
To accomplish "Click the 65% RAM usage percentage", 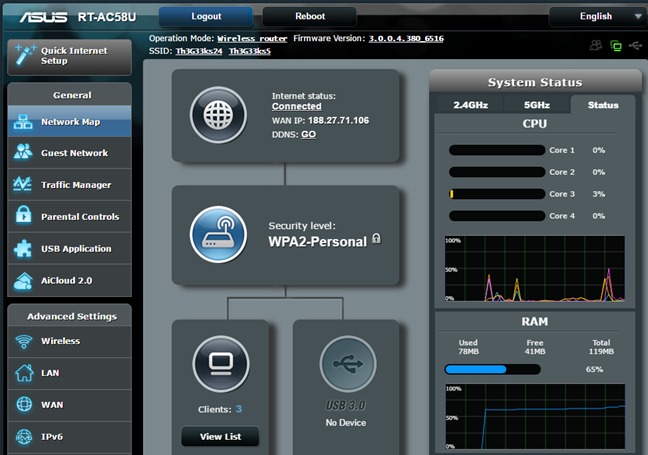I will click(594, 369).
